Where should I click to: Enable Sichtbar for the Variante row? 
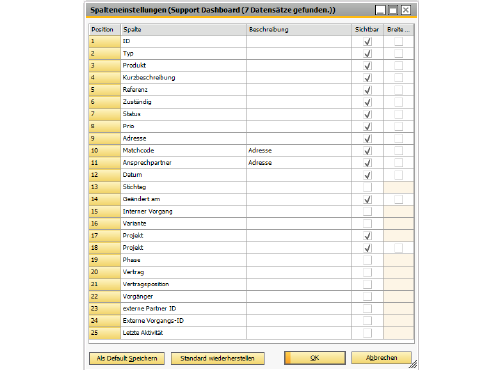pyautogui.click(x=367, y=224)
